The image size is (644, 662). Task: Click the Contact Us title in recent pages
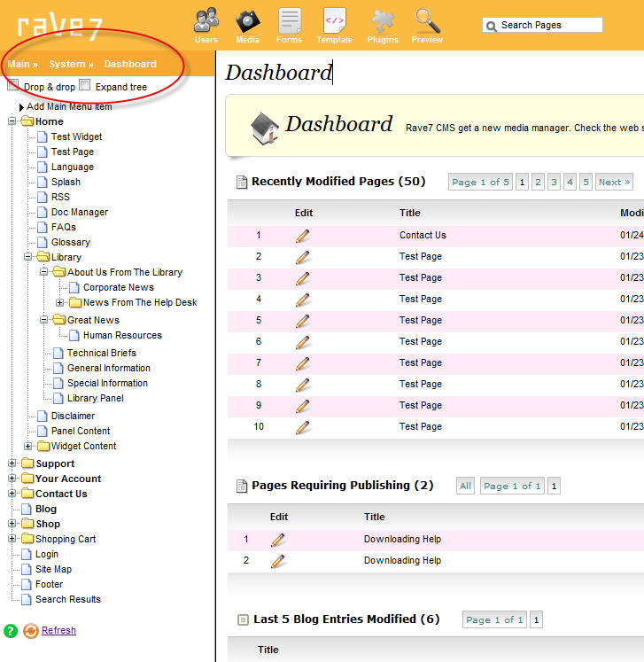(x=423, y=235)
